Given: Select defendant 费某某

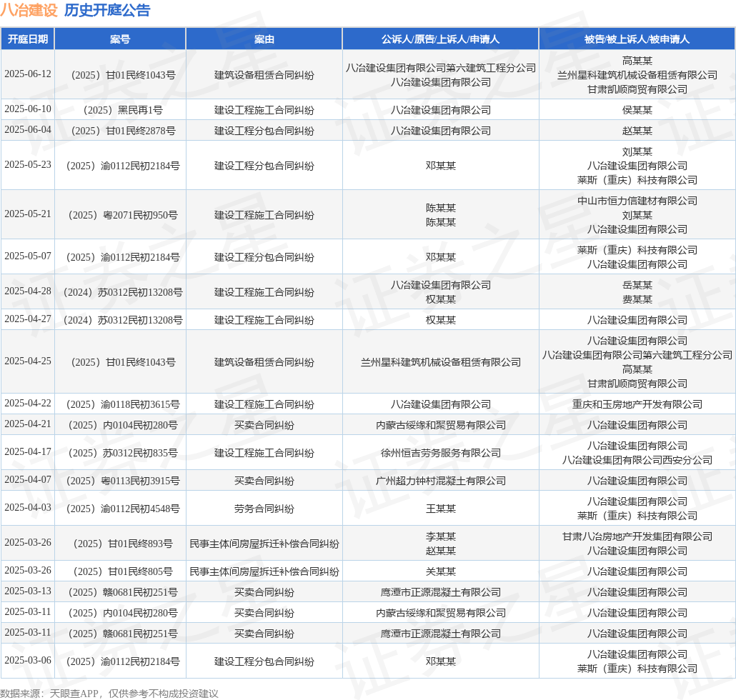Looking at the screenshot, I should click(637, 299).
